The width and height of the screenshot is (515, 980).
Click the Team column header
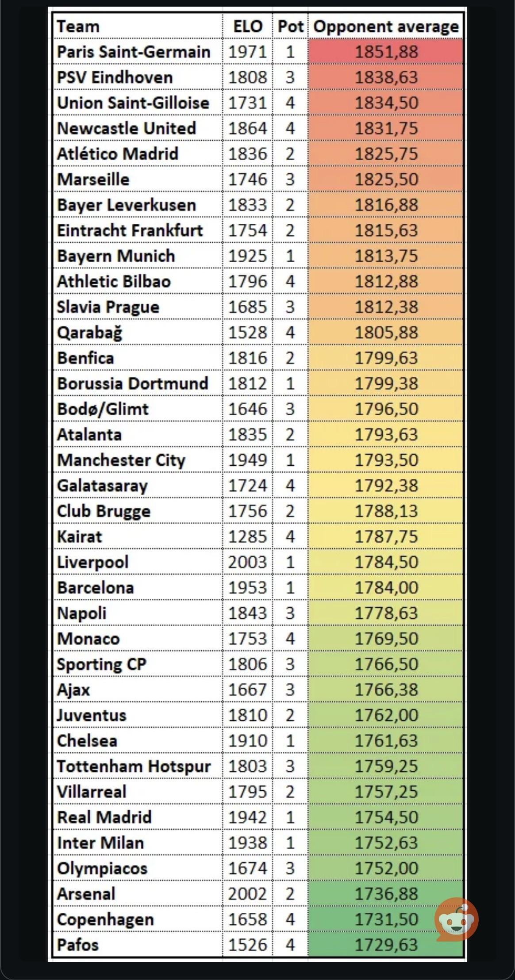(78, 27)
